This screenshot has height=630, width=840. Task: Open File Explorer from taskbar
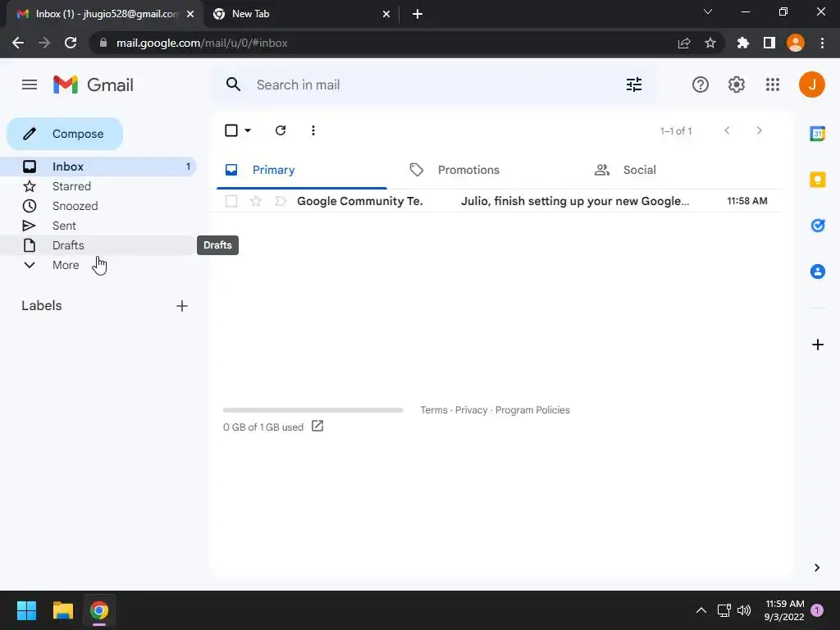(x=62, y=610)
